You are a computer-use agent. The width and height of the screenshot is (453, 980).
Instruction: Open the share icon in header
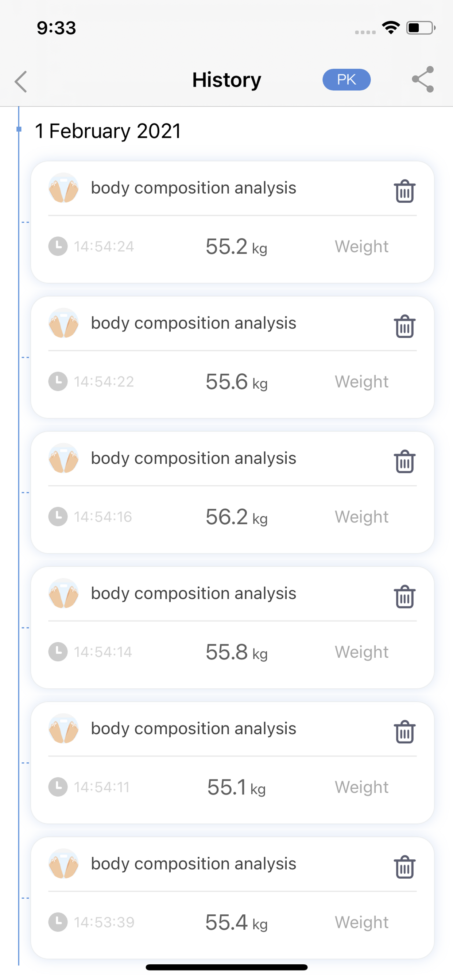click(x=423, y=79)
